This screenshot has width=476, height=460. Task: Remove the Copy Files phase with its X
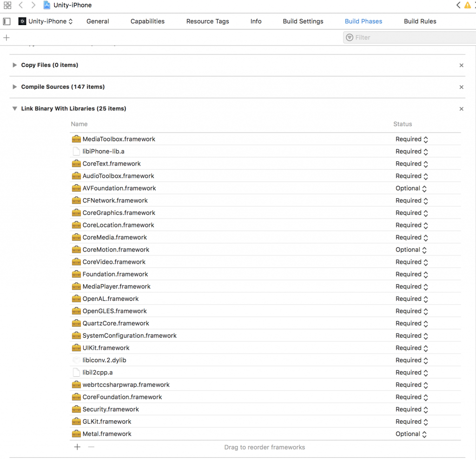point(461,66)
